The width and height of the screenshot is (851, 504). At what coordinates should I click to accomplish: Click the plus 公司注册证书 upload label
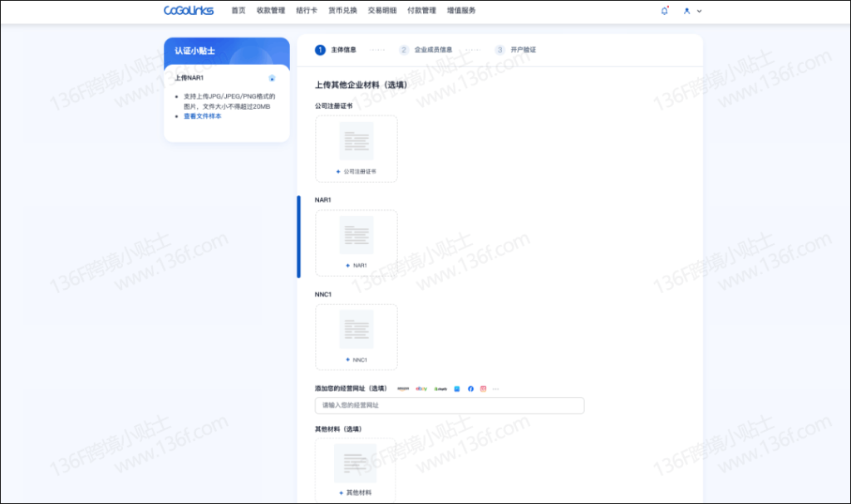(x=356, y=171)
